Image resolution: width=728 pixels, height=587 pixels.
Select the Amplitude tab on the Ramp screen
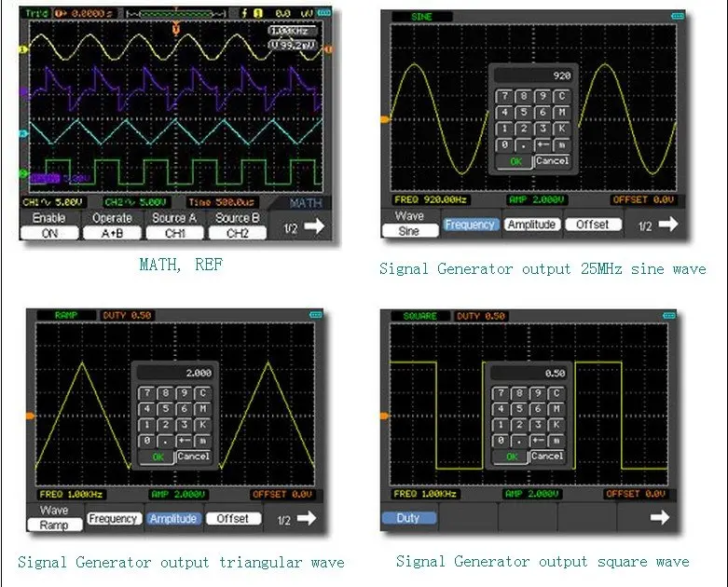[173, 518]
